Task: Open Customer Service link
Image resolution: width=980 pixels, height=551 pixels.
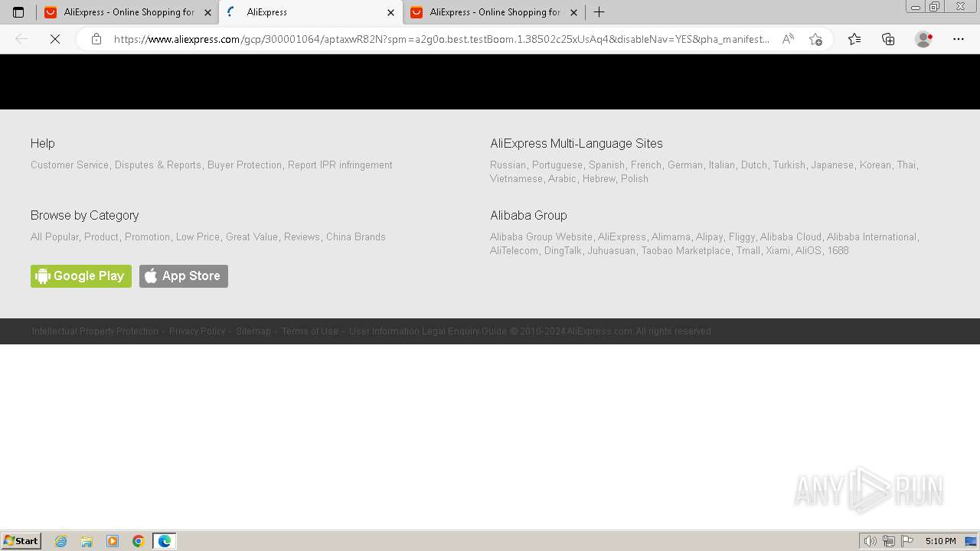Action: click(70, 165)
